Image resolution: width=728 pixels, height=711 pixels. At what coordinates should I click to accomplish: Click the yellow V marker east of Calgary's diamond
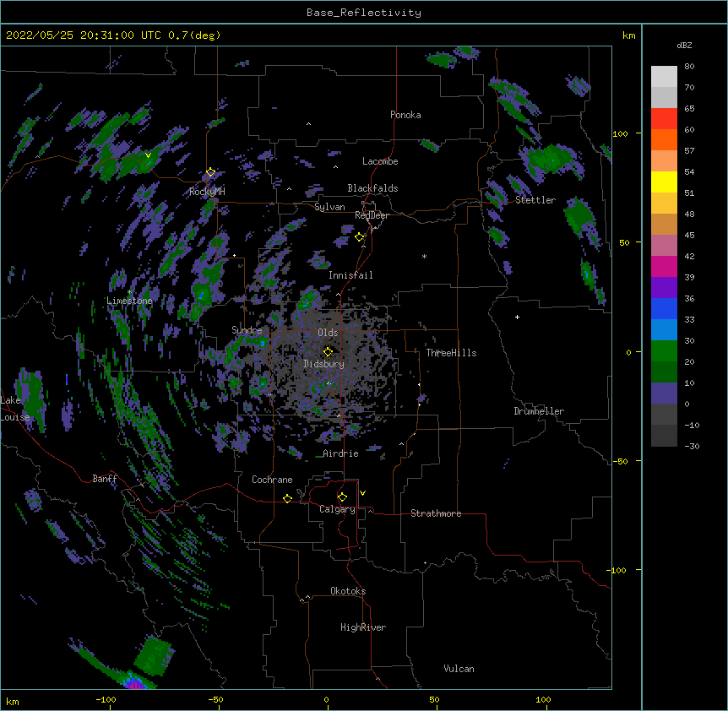pyautogui.click(x=362, y=493)
